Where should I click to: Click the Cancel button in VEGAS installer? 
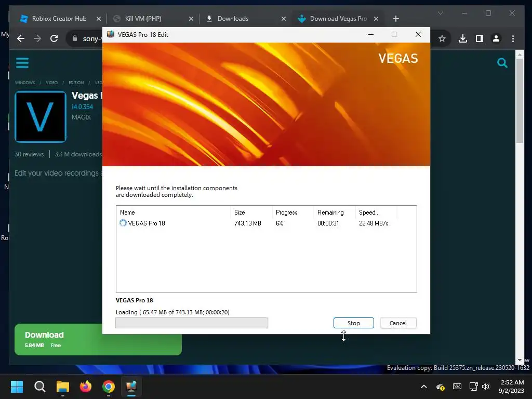tap(398, 323)
